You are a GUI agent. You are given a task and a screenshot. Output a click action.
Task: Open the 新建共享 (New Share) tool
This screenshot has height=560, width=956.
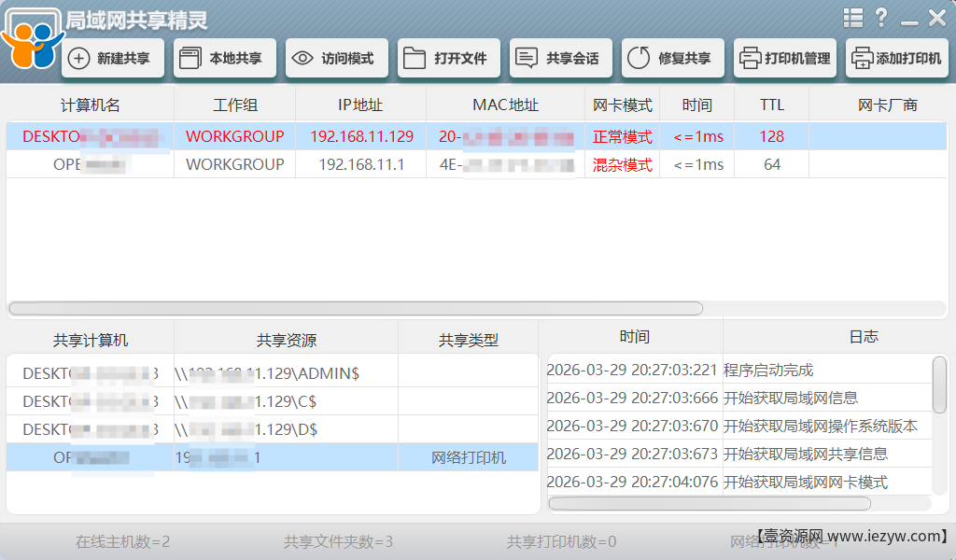[112, 57]
